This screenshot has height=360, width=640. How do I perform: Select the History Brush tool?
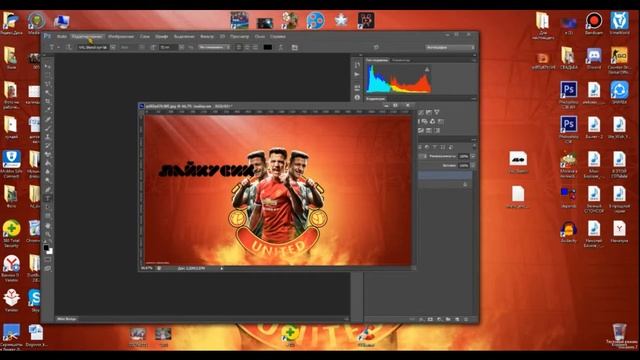48,146
